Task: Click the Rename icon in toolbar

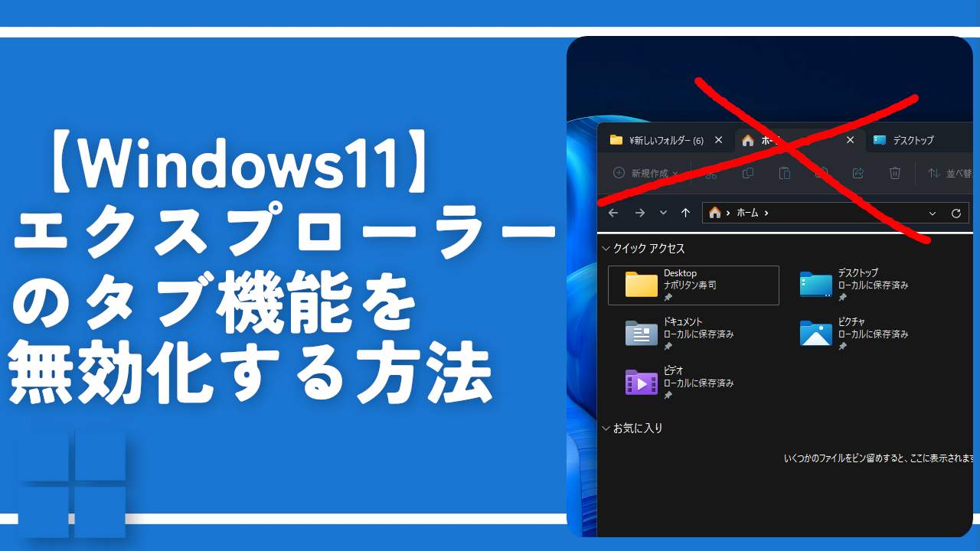Action: [822, 174]
